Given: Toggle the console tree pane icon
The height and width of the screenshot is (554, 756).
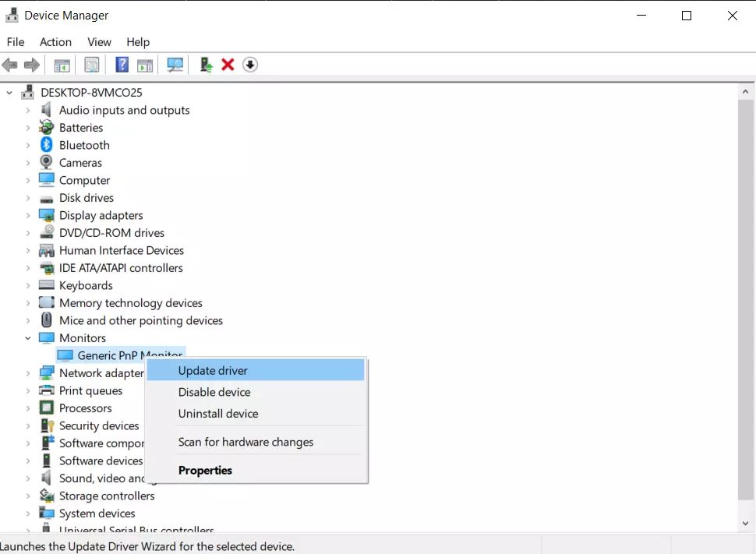Looking at the screenshot, I should (62, 65).
